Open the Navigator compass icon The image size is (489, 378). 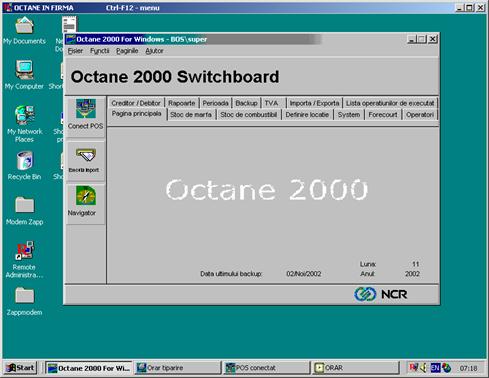(x=86, y=196)
